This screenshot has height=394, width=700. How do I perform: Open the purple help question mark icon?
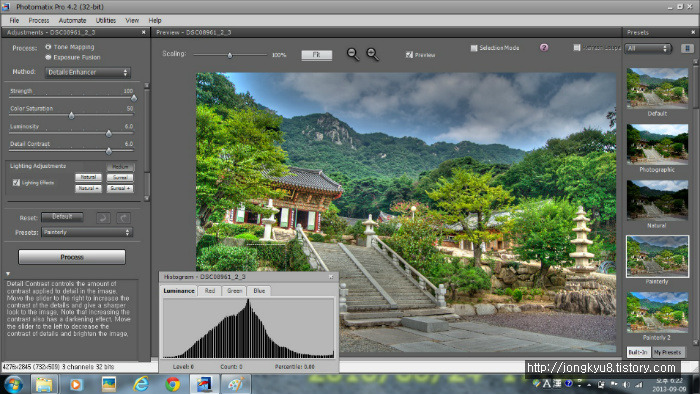click(x=544, y=47)
